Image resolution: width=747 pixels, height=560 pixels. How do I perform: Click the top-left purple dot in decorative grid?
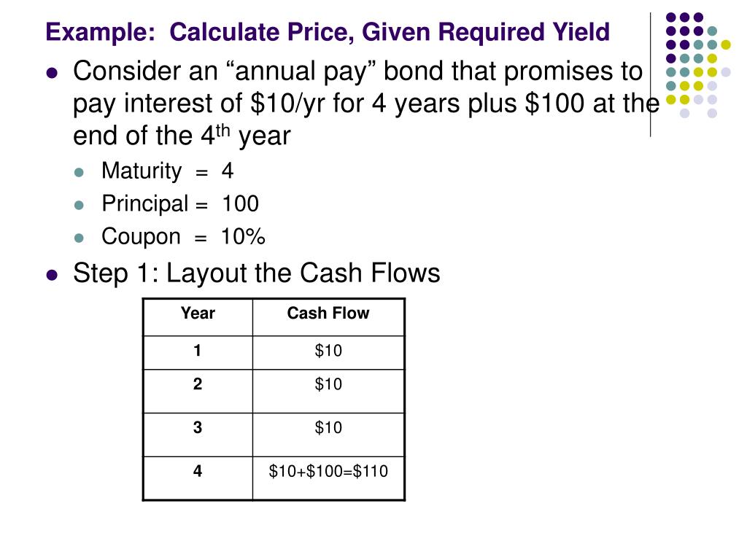[672, 17]
